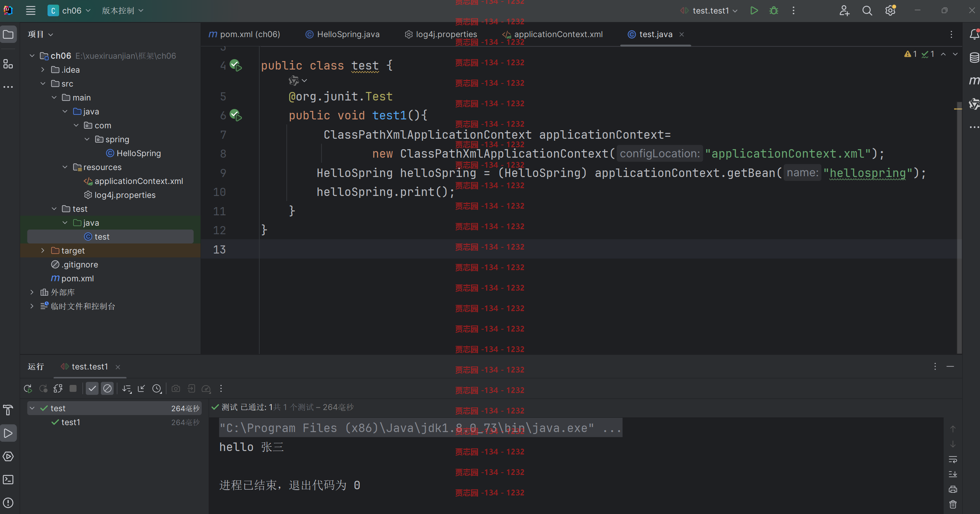Switch to applicationContext.xml tab

[553, 34]
